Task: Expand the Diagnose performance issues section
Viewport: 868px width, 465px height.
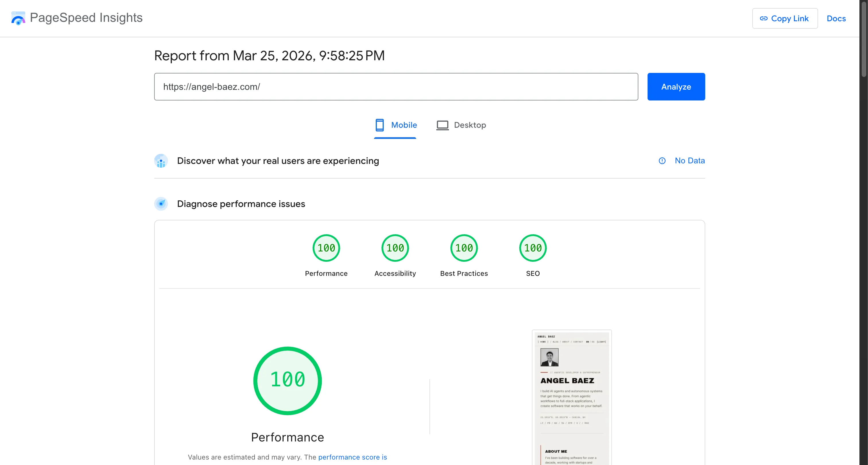Action: [241, 204]
